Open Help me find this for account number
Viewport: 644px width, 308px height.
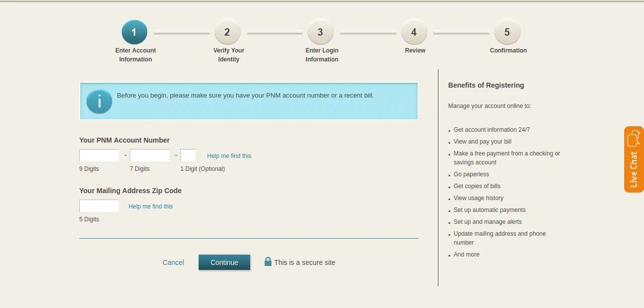coord(229,155)
